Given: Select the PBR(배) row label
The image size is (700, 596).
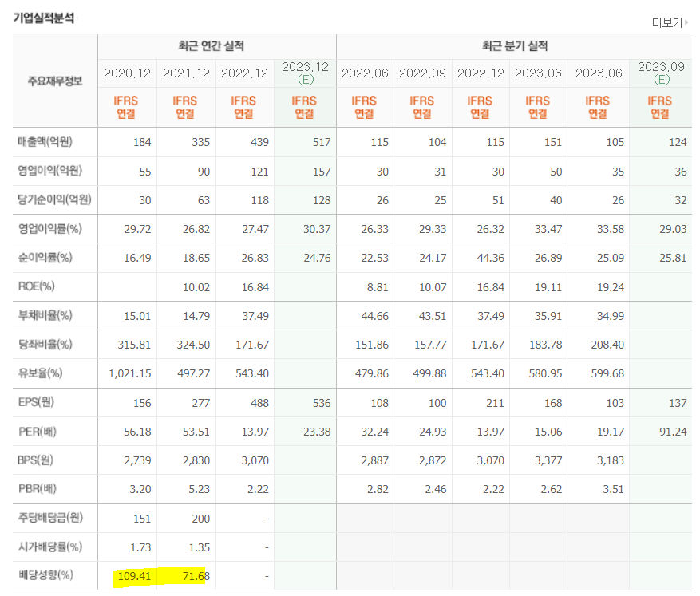Looking at the screenshot, I should coord(38,489).
